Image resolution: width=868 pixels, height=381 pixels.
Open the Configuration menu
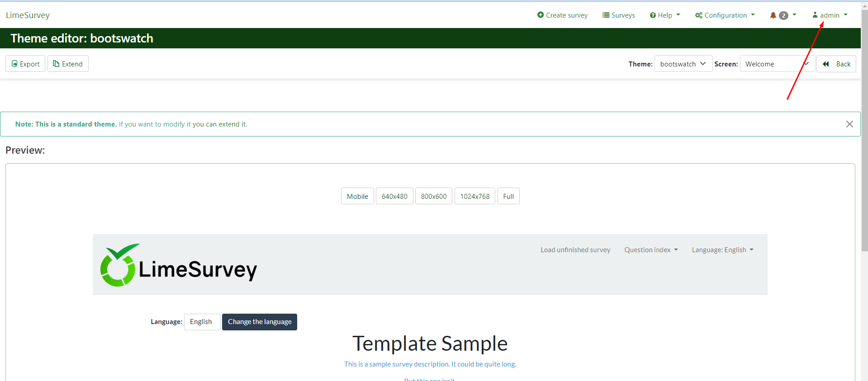point(725,15)
